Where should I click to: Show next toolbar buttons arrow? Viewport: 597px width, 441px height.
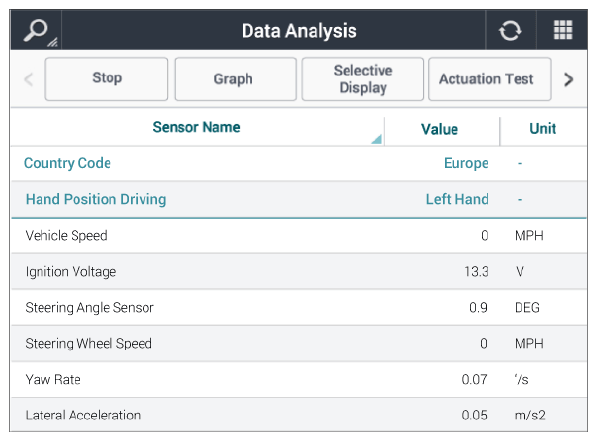click(x=568, y=80)
